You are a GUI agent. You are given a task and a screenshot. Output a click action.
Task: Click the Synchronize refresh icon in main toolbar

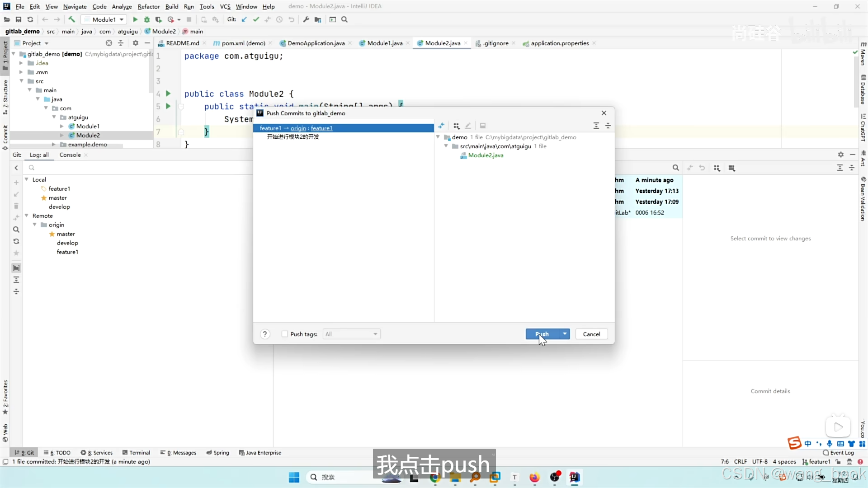(x=30, y=19)
